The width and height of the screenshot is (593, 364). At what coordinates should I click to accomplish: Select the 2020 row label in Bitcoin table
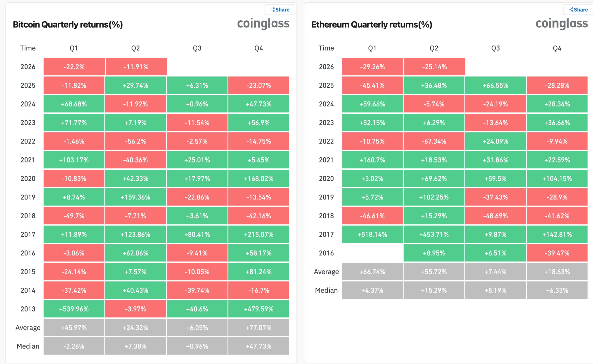pos(28,179)
